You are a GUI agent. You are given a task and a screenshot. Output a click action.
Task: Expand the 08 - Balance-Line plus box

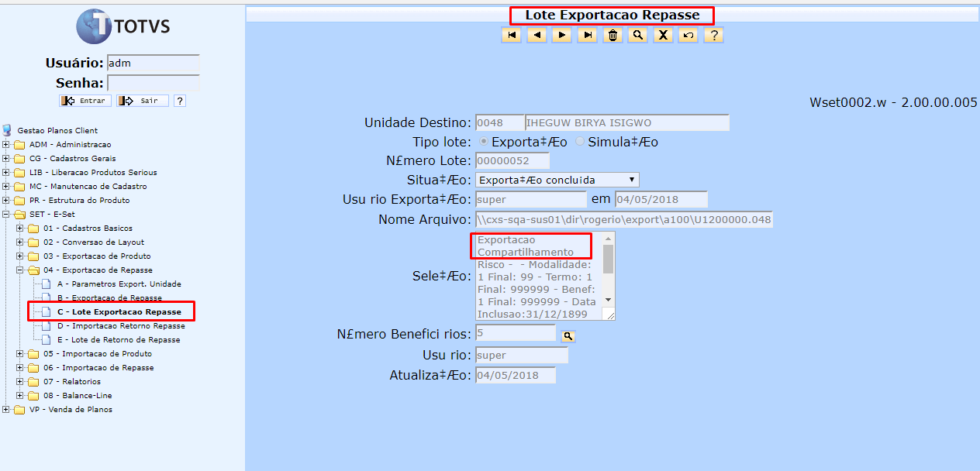point(20,396)
